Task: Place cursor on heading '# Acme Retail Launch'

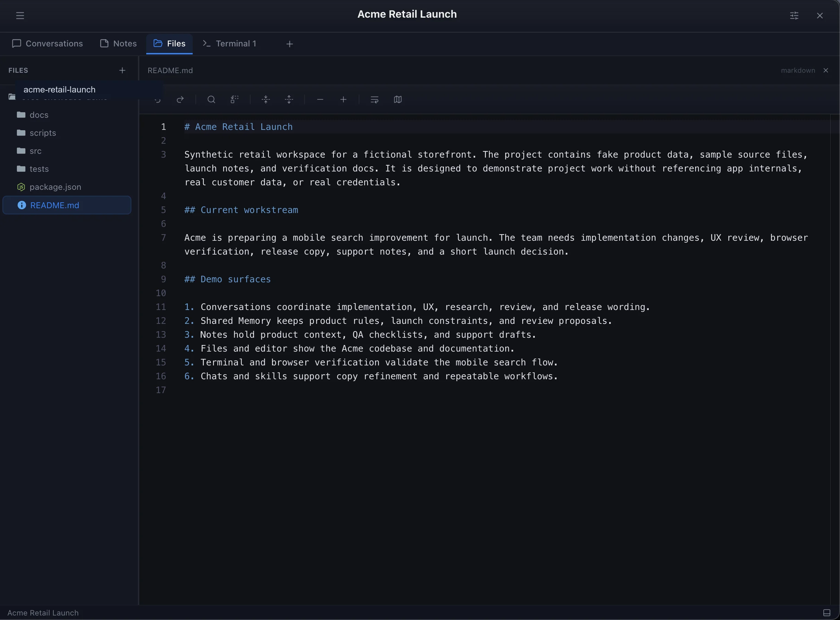Action: (x=238, y=127)
